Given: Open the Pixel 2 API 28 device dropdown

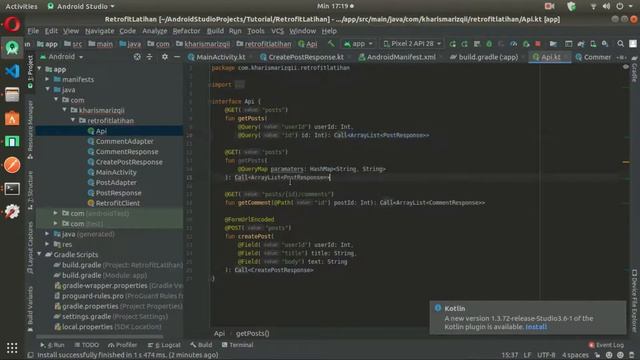Looking at the screenshot, I should (412, 44).
